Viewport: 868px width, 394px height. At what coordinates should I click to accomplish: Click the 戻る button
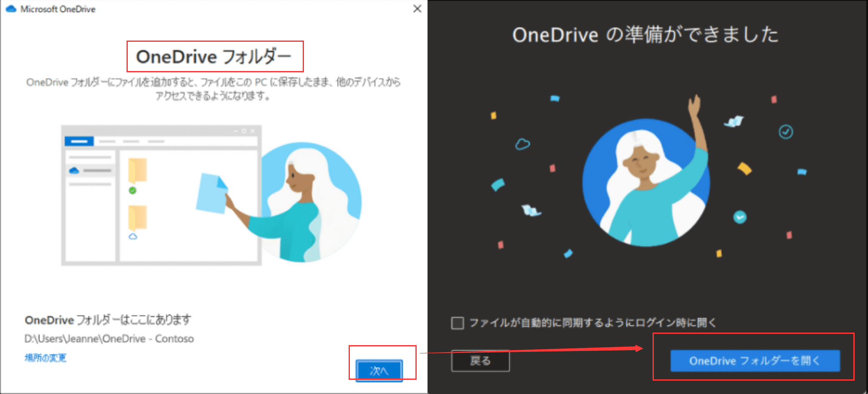[x=480, y=360]
